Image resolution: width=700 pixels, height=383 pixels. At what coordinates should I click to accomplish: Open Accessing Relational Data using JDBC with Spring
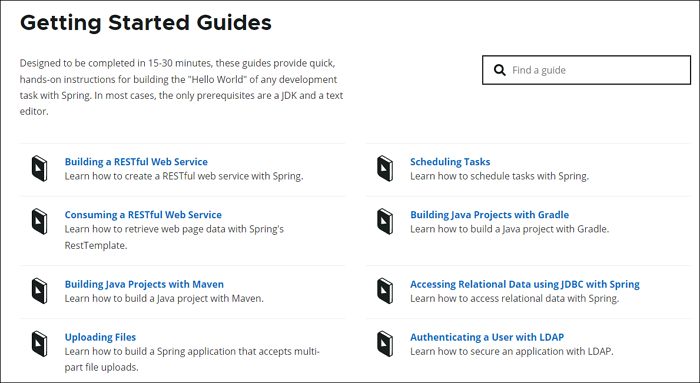525,284
